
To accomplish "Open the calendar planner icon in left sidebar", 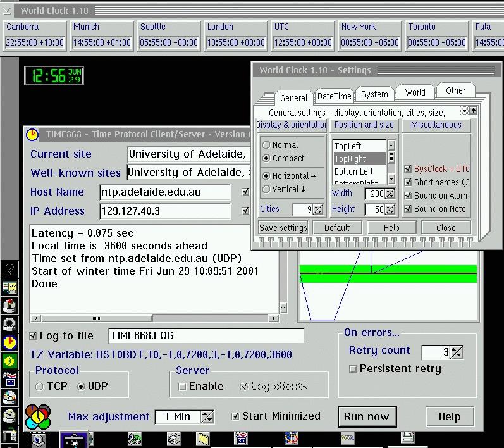I will (x=9, y=287).
